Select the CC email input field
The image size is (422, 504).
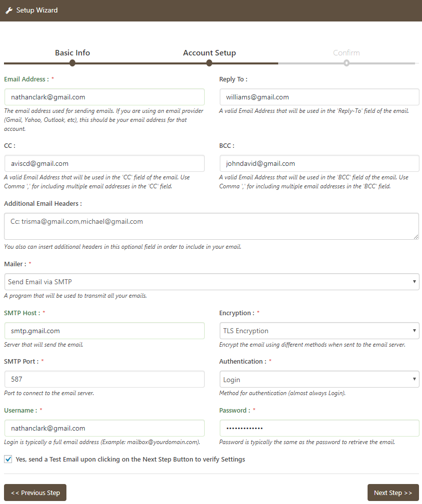point(104,163)
